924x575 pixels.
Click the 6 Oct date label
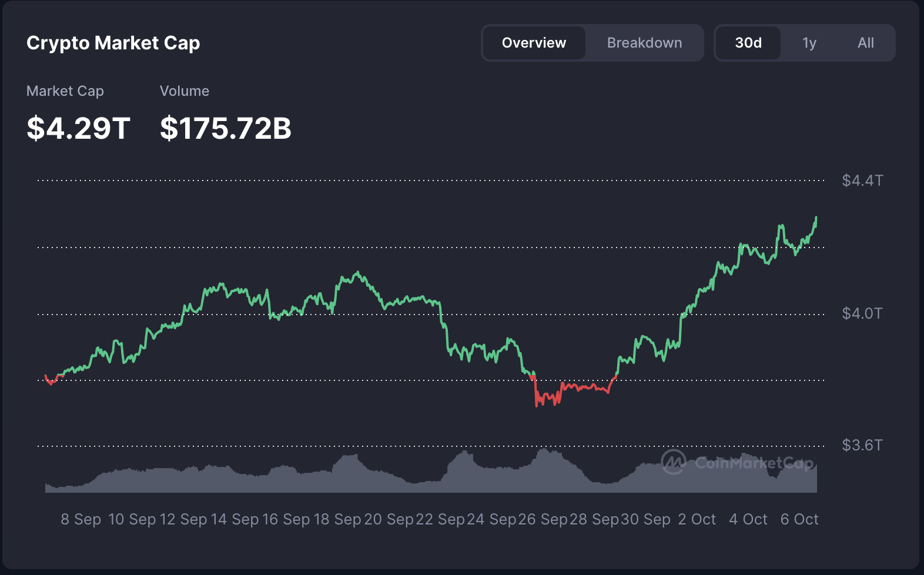point(799,519)
